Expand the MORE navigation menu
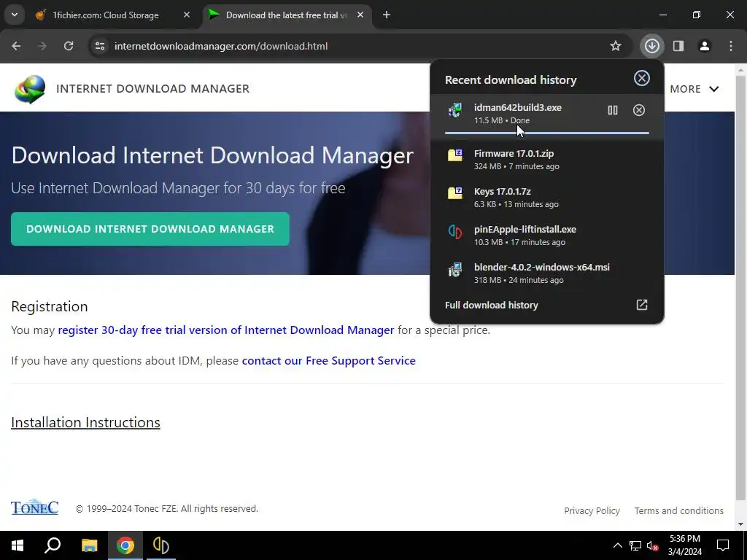This screenshot has height=560, width=747. (694, 89)
